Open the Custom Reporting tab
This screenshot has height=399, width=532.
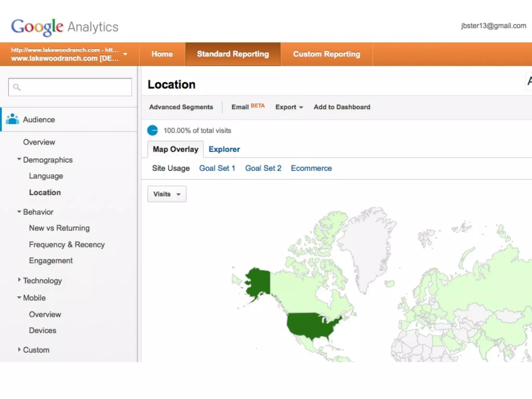(327, 54)
